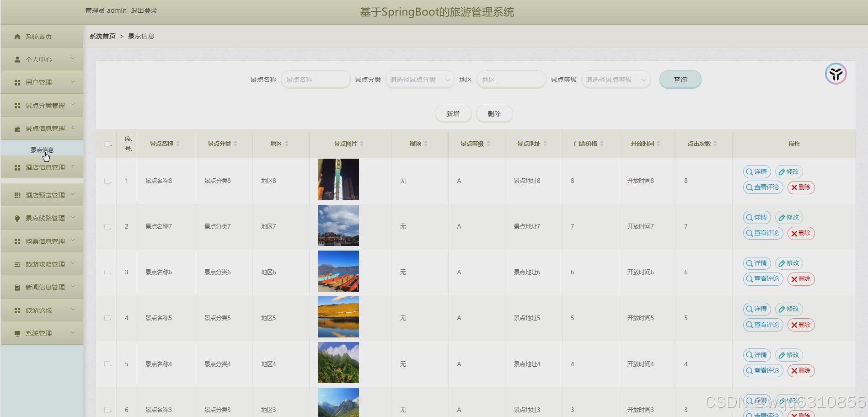Check the checkbox for 景点名称8 row
The width and height of the screenshot is (868, 417).
(x=108, y=181)
